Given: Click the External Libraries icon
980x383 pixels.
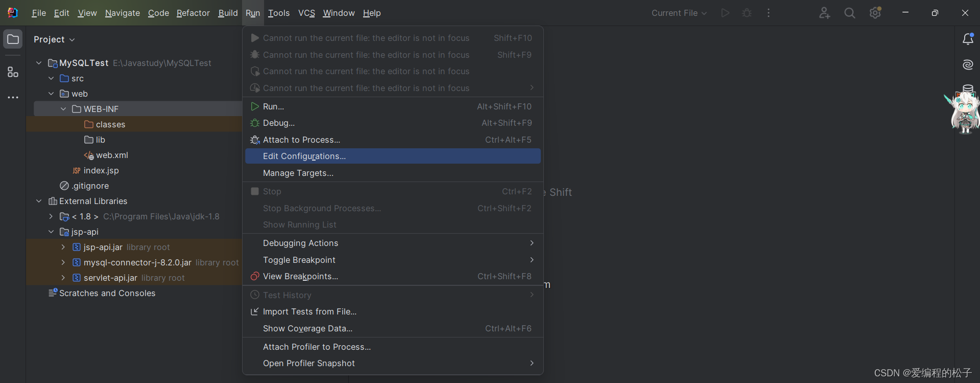Looking at the screenshot, I should tap(53, 201).
